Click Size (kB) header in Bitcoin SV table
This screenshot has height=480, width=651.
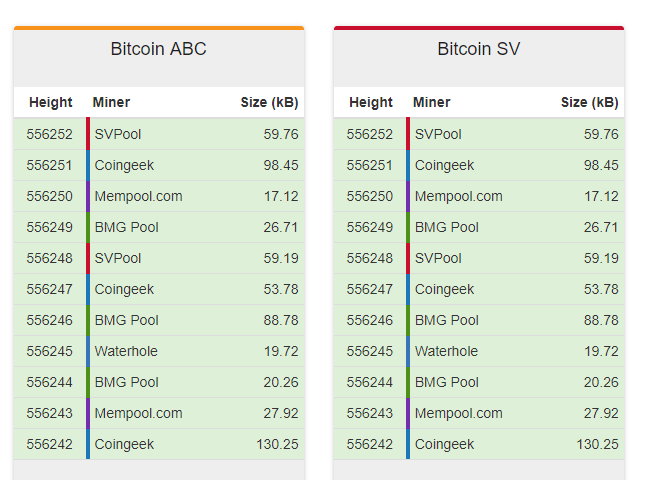(x=590, y=102)
